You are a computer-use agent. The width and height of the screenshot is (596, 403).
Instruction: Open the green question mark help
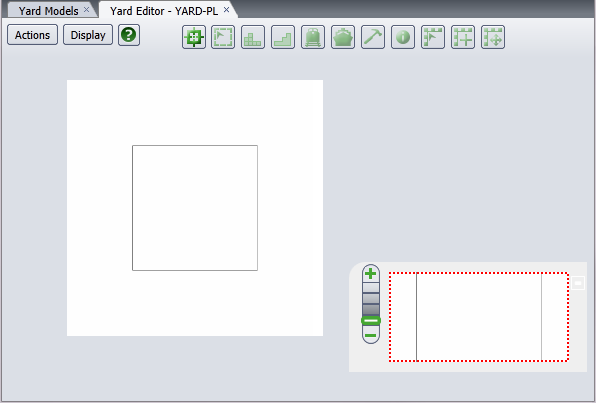(x=129, y=35)
